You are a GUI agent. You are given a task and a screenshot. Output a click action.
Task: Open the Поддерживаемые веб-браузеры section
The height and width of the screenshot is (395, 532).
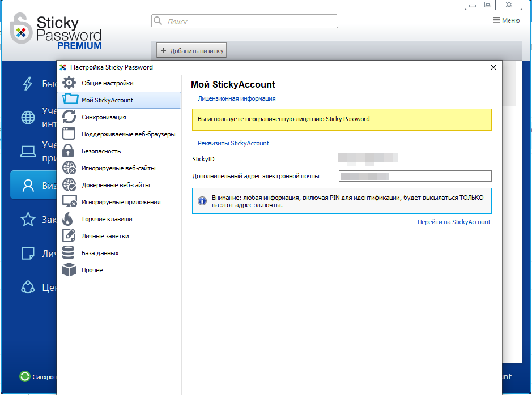tap(119, 134)
